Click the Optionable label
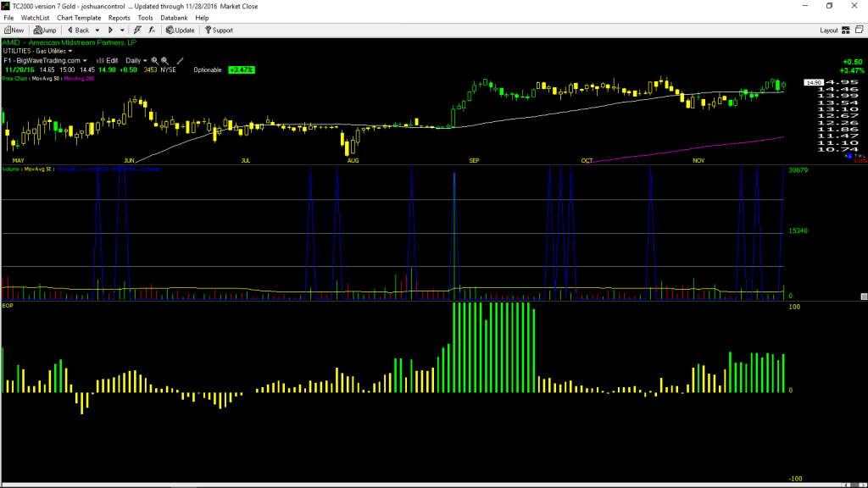 pyautogui.click(x=208, y=69)
